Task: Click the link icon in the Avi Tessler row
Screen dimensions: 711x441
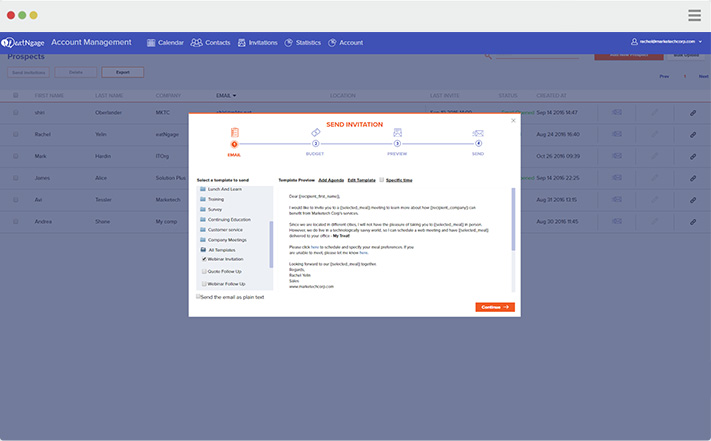Action: click(693, 200)
